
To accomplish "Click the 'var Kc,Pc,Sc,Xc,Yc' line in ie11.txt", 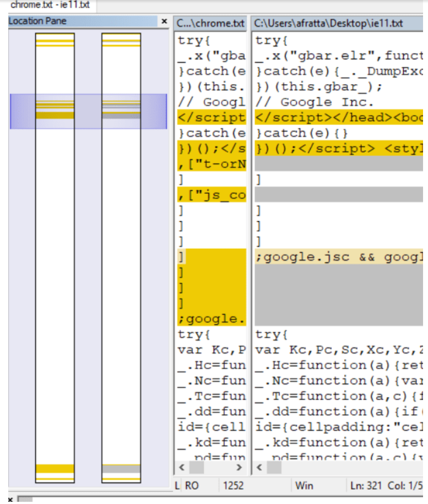I will point(339,350).
